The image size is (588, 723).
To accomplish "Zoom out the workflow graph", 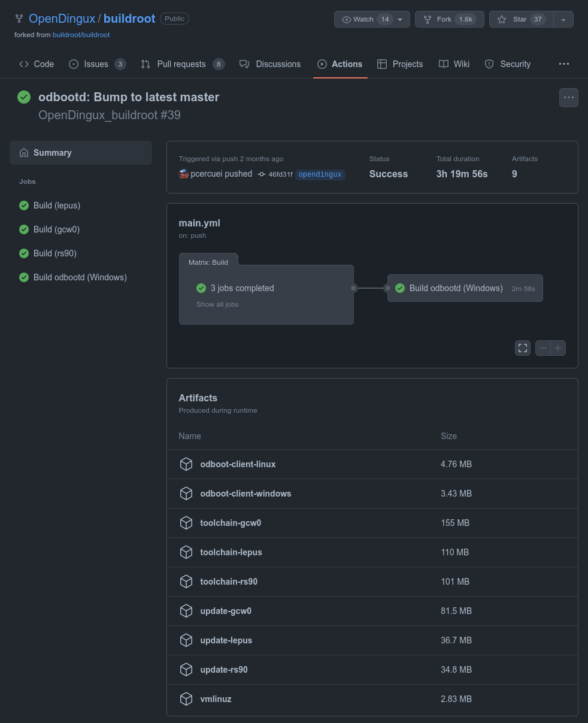I will [543, 348].
